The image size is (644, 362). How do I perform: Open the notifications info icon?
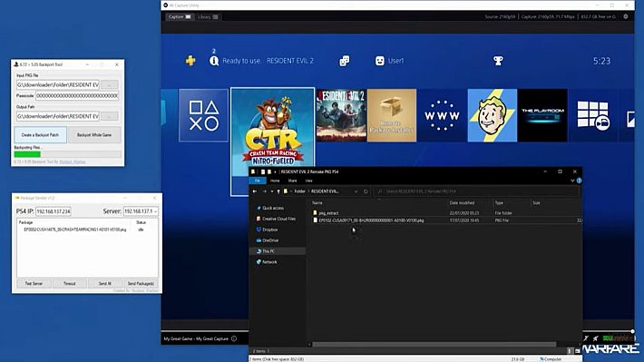click(x=214, y=61)
